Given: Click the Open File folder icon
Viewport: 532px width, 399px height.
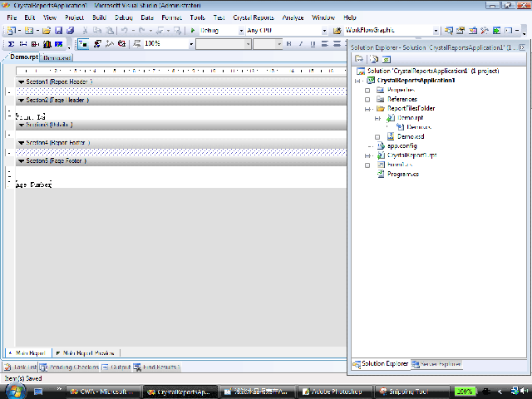Looking at the screenshot, I should [47, 31].
